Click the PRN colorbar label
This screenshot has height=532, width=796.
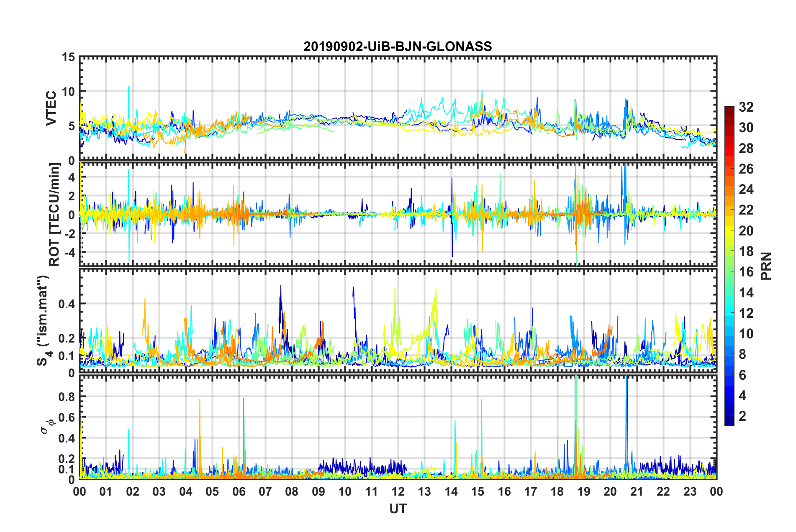click(x=766, y=266)
